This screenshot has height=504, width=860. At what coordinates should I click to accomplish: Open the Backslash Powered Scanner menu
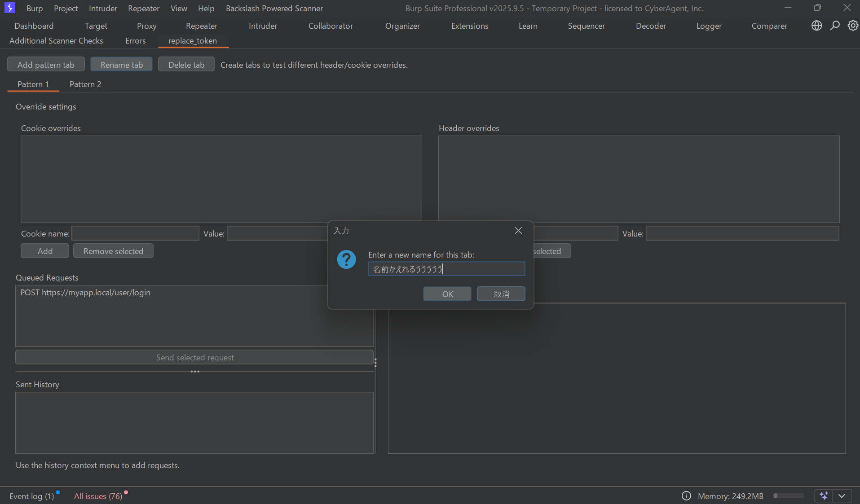[x=274, y=8]
